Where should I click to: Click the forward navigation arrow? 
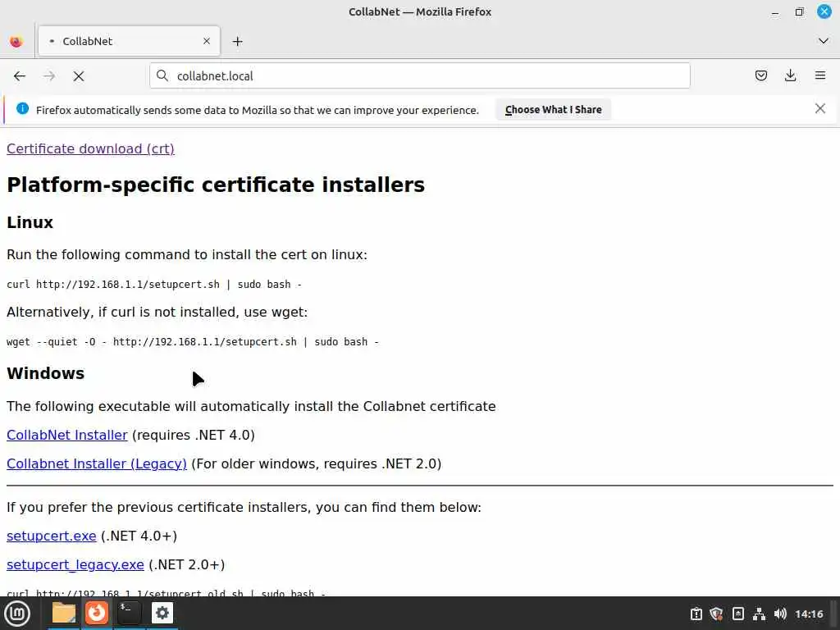coord(49,76)
